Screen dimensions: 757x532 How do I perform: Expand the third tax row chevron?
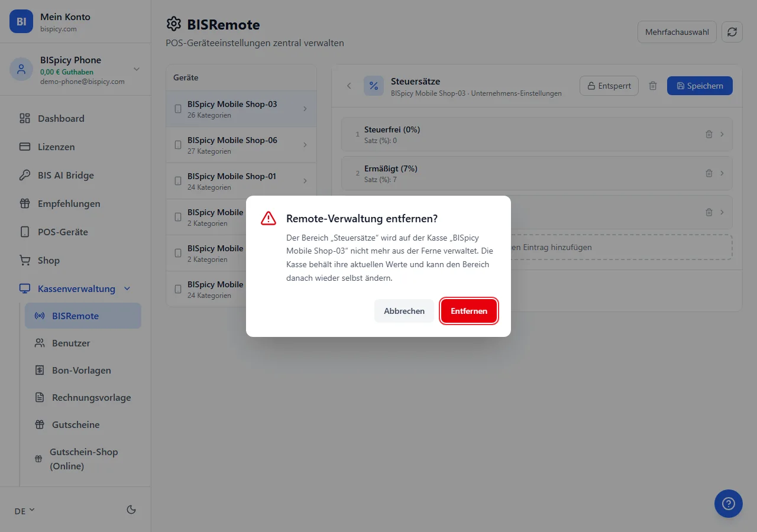click(x=722, y=212)
